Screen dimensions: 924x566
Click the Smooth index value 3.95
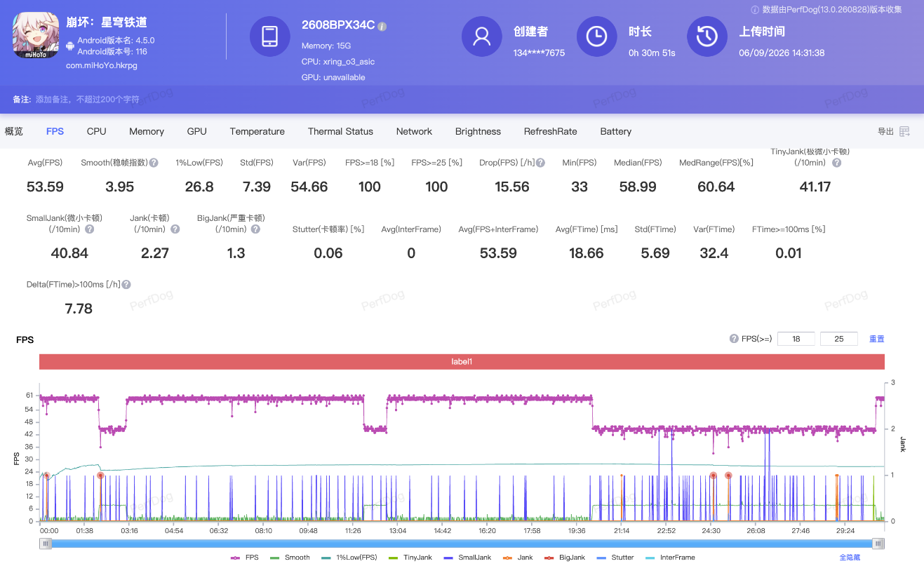click(119, 187)
